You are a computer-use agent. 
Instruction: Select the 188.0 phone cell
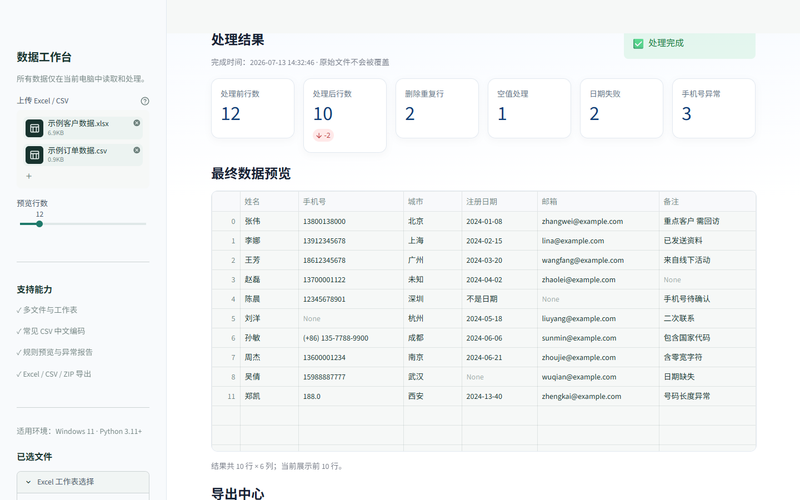(x=351, y=396)
